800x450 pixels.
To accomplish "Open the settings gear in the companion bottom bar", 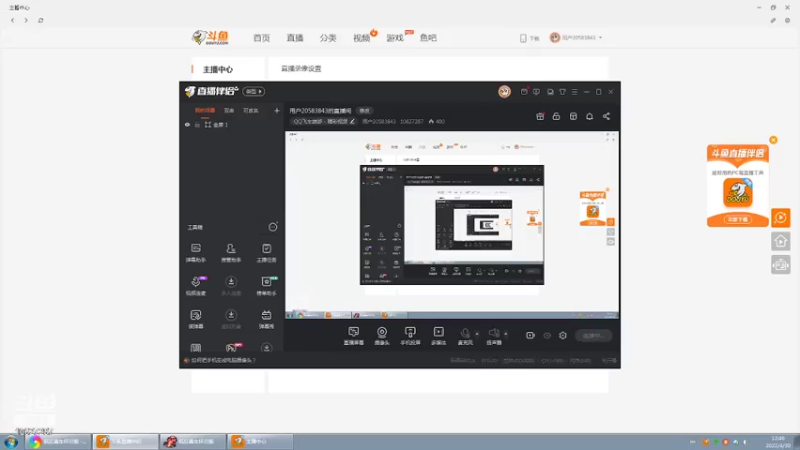I will tap(563, 335).
